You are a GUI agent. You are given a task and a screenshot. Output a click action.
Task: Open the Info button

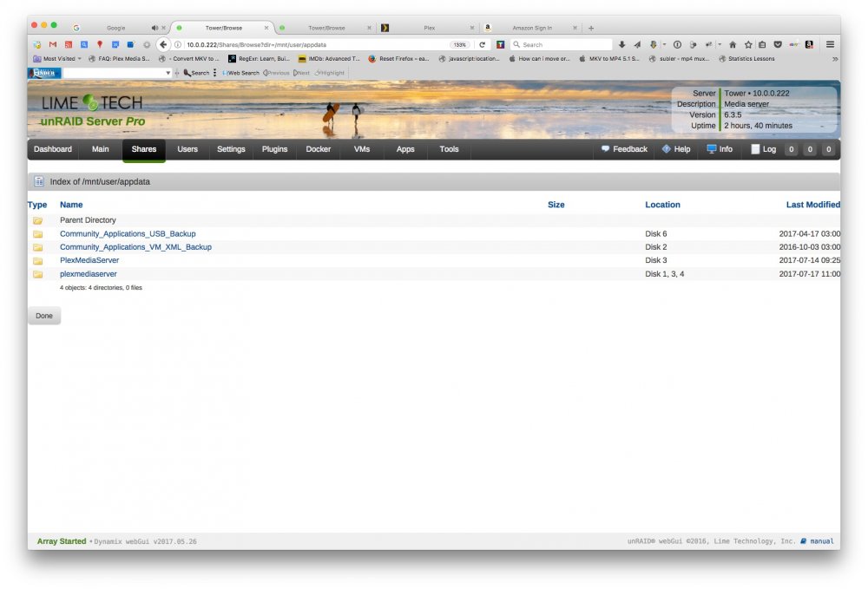point(720,149)
